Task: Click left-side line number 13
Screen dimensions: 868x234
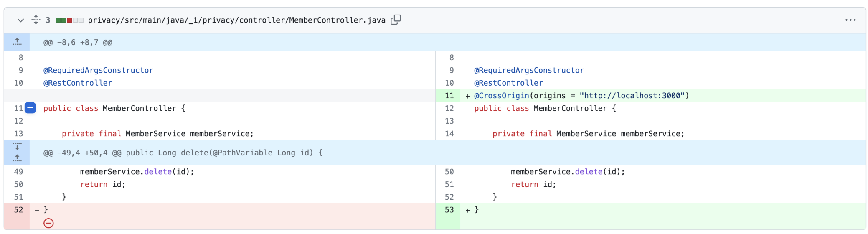Action: tap(18, 134)
